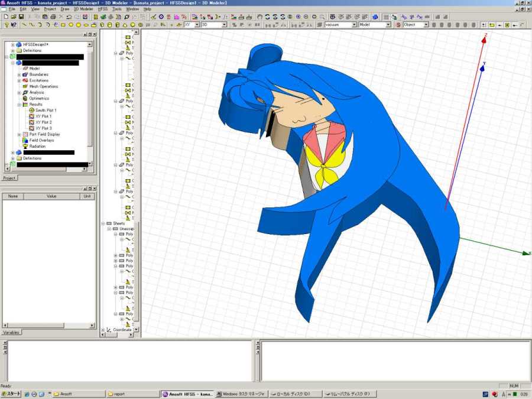Click the Value column header
The height and width of the screenshot is (399, 532).
coord(51,196)
